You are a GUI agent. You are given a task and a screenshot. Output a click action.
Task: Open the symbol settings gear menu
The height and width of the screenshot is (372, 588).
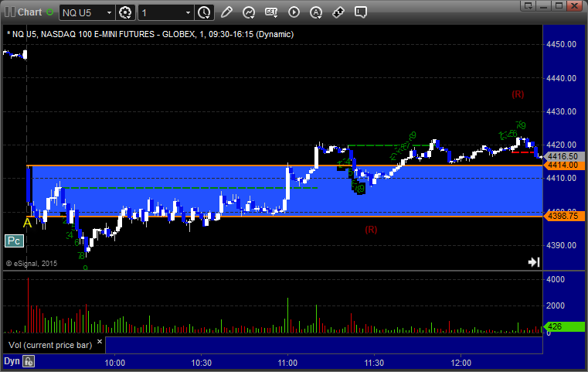tap(125, 13)
